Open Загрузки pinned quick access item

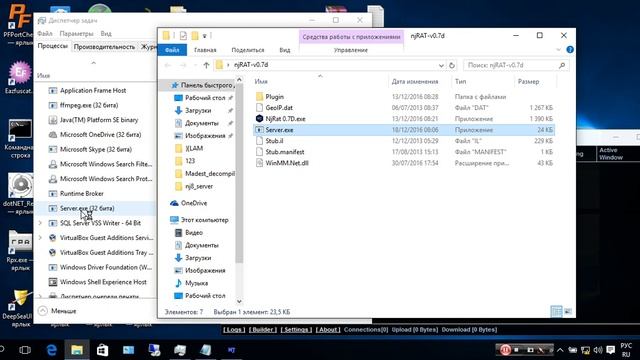pyautogui.click(x=198, y=111)
